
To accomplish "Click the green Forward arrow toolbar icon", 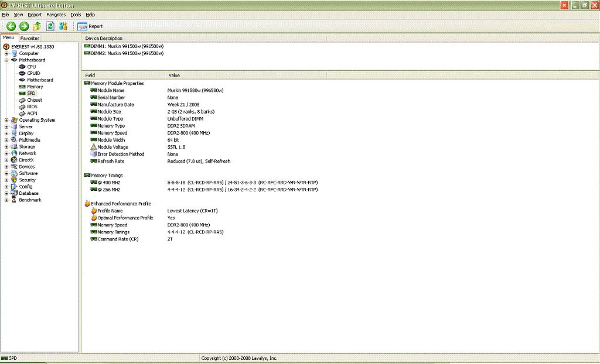I will pyautogui.click(x=24, y=26).
